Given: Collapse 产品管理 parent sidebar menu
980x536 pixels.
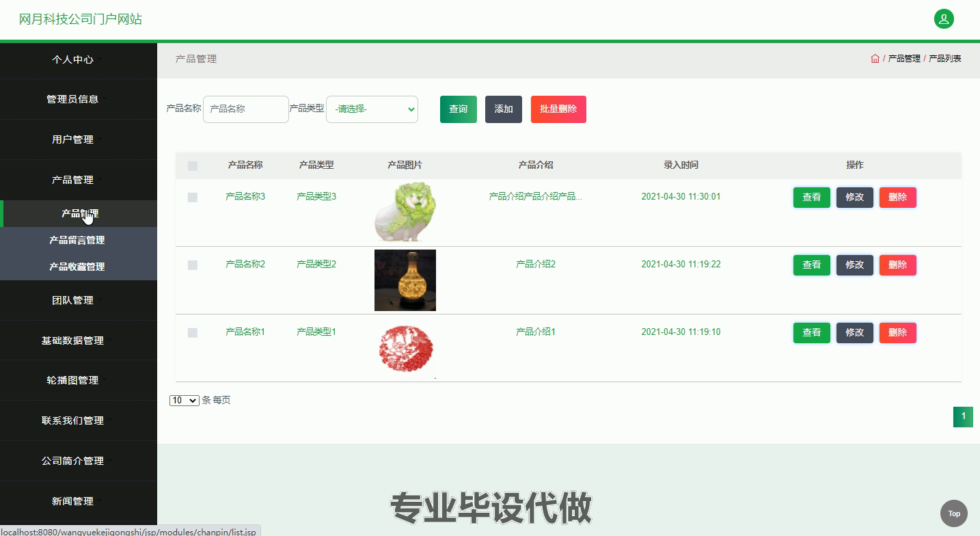Looking at the screenshot, I should click(78, 180).
